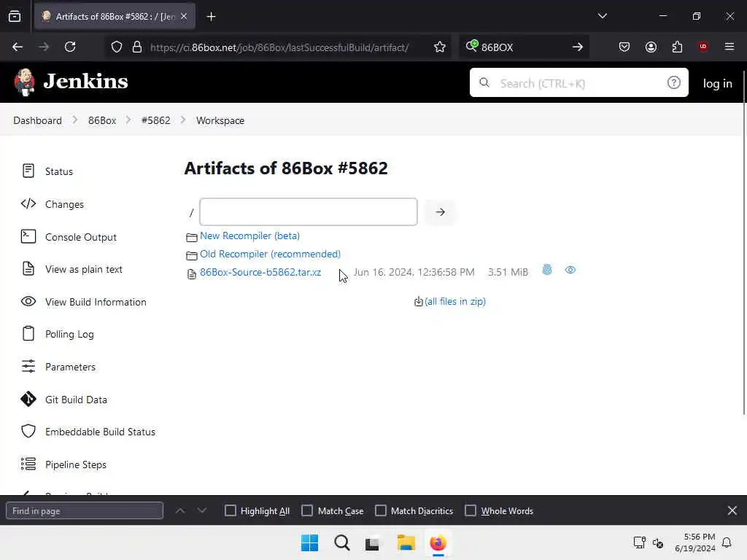Close the Artifacts of 86Box tab

point(184,17)
